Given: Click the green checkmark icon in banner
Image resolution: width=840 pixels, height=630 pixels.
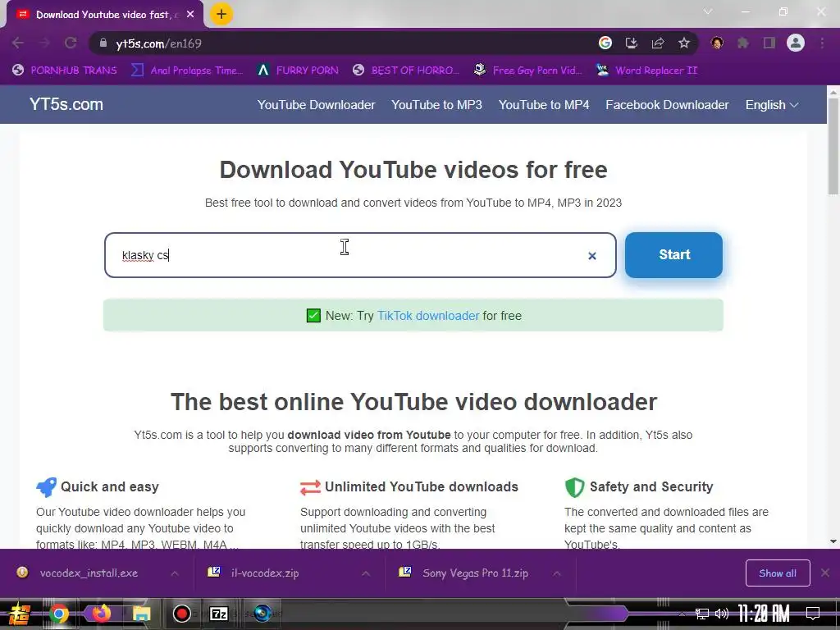Looking at the screenshot, I should [x=313, y=316].
